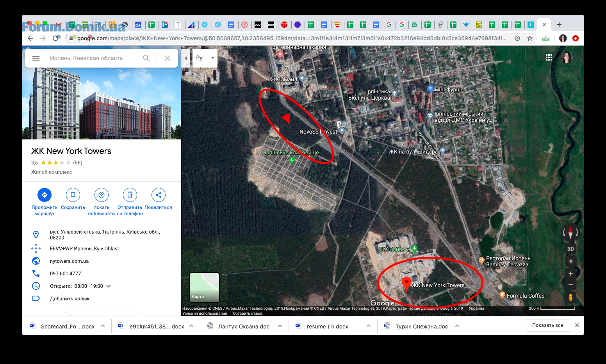Click the red ЖК New York Towers pin
The height and width of the screenshot is (364, 606).
point(406,284)
